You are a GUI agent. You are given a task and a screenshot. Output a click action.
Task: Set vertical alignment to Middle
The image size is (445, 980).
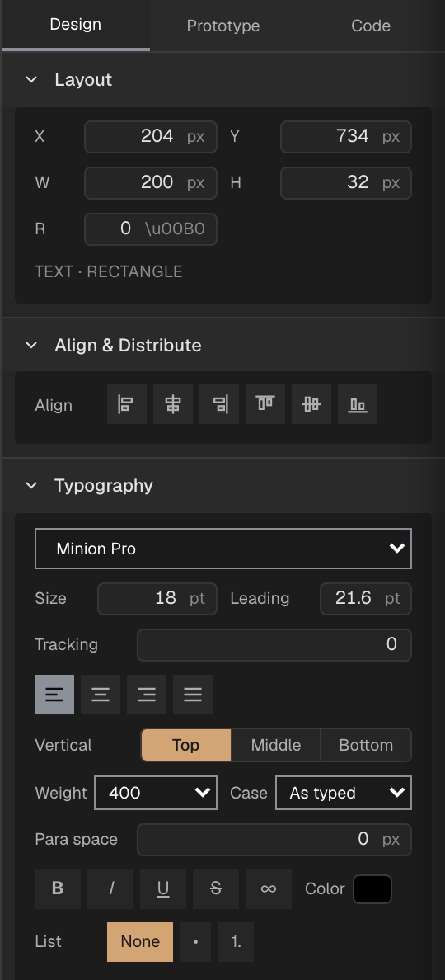click(x=276, y=745)
